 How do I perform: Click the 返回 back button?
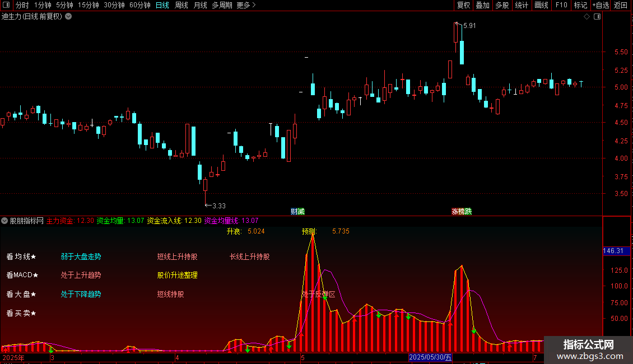[621, 5]
